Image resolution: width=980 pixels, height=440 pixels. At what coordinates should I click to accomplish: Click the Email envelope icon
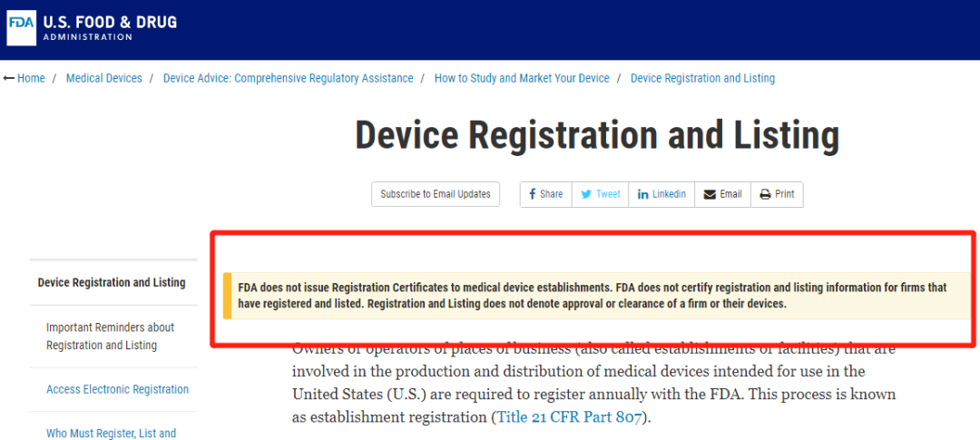[x=710, y=194]
